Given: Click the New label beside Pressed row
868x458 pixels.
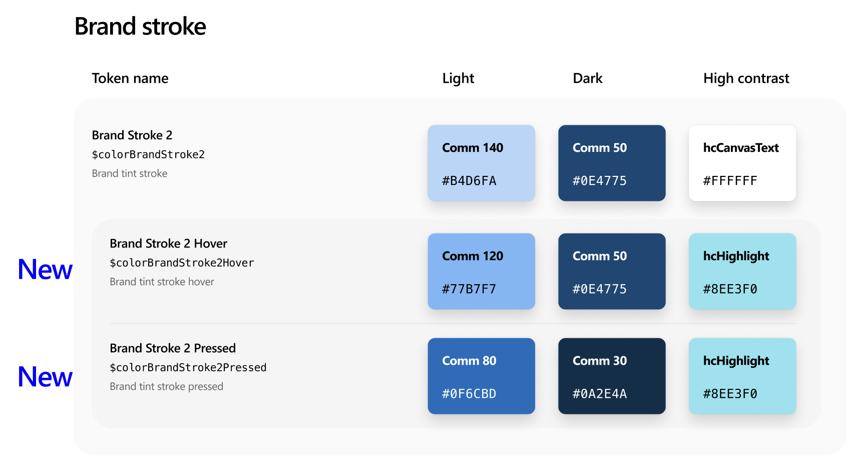Looking at the screenshot, I should [45, 377].
